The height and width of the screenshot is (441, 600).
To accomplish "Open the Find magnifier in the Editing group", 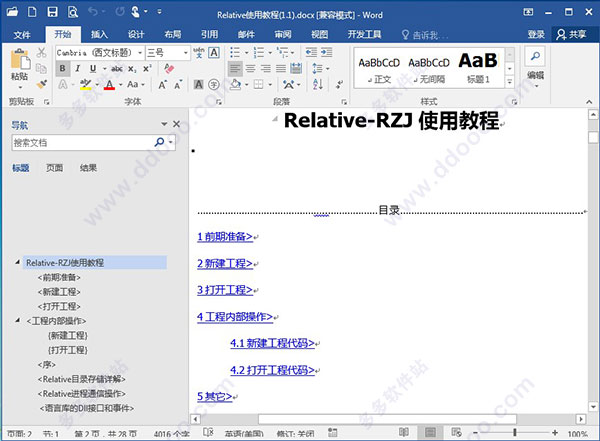I will (x=535, y=56).
